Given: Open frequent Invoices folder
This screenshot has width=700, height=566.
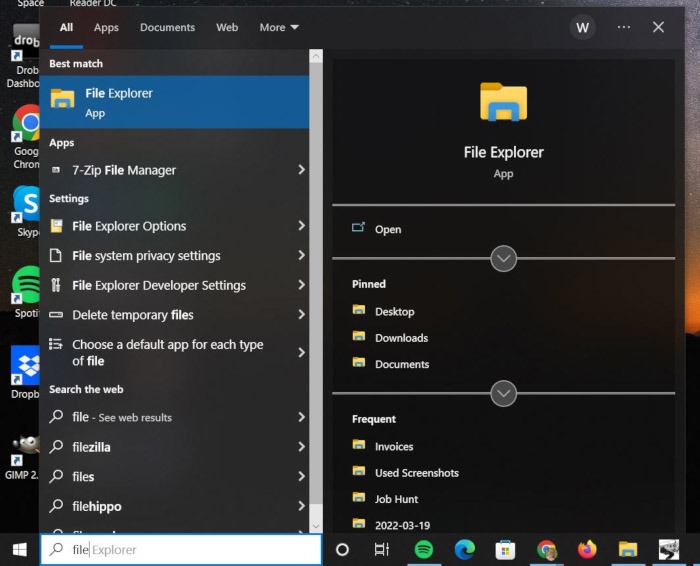Looking at the screenshot, I should (x=394, y=446).
